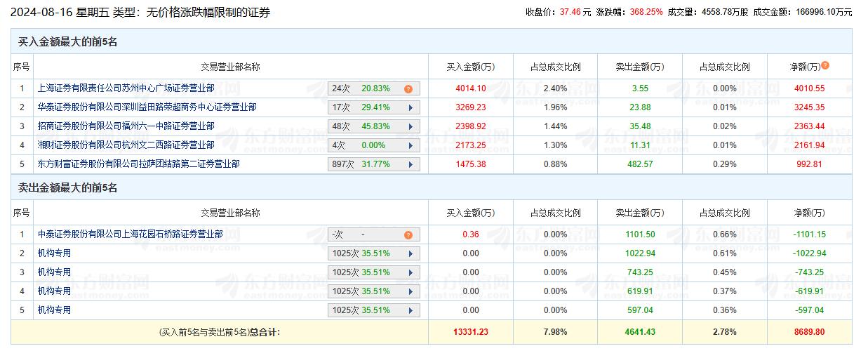Screen dimensions: 868x351
Task: Expand arrow in 东方财富证券 897次 31.77% box
Action: [409, 164]
